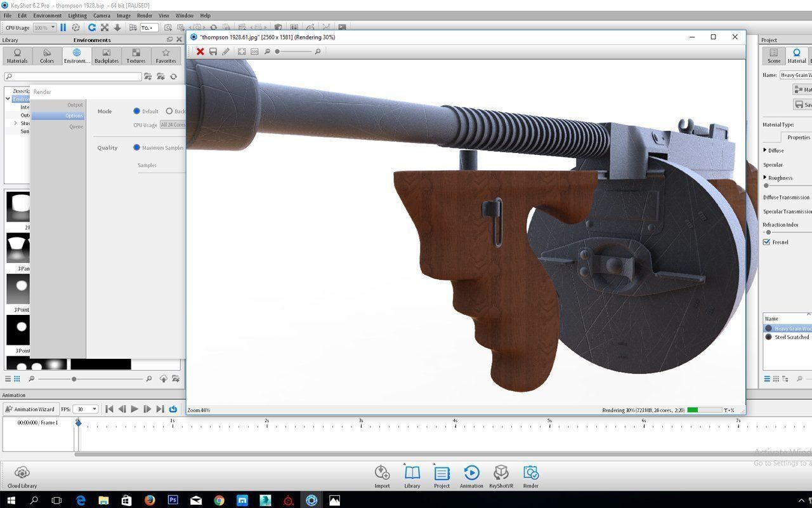Uncheck the Fresnel checkbox
This screenshot has width=812, height=508.
click(766, 242)
